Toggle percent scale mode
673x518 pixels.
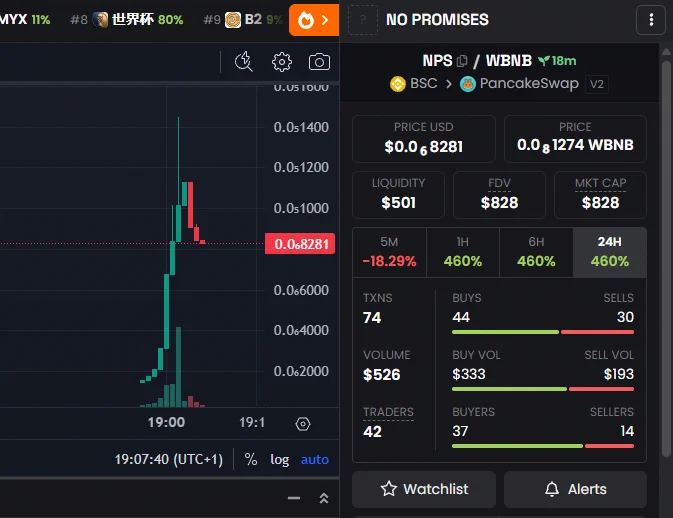coord(251,459)
